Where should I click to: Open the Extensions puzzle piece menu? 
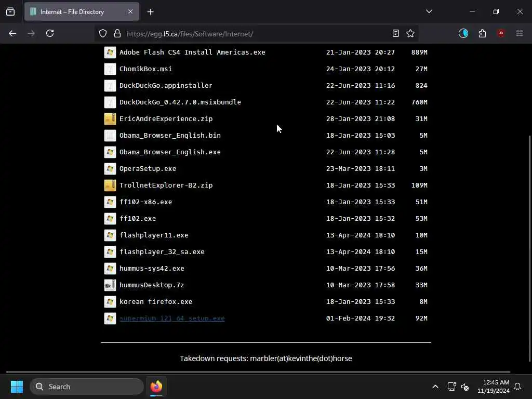(x=482, y=33)
